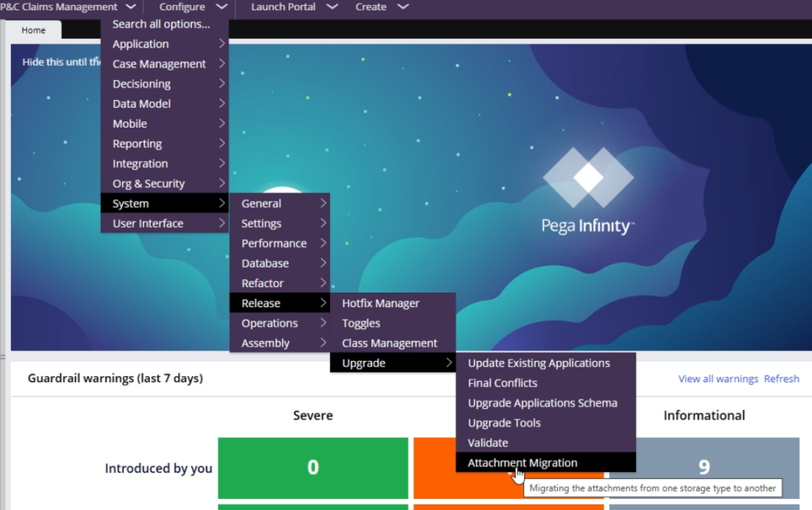Open Hotfix Manager
The image size is (812, 510).
[x=393, y=303]
